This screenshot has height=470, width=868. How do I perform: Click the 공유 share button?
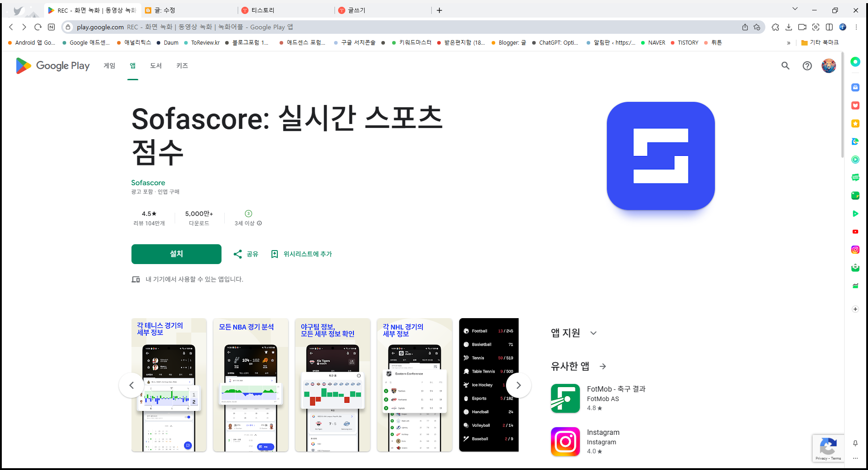[246, 254]
